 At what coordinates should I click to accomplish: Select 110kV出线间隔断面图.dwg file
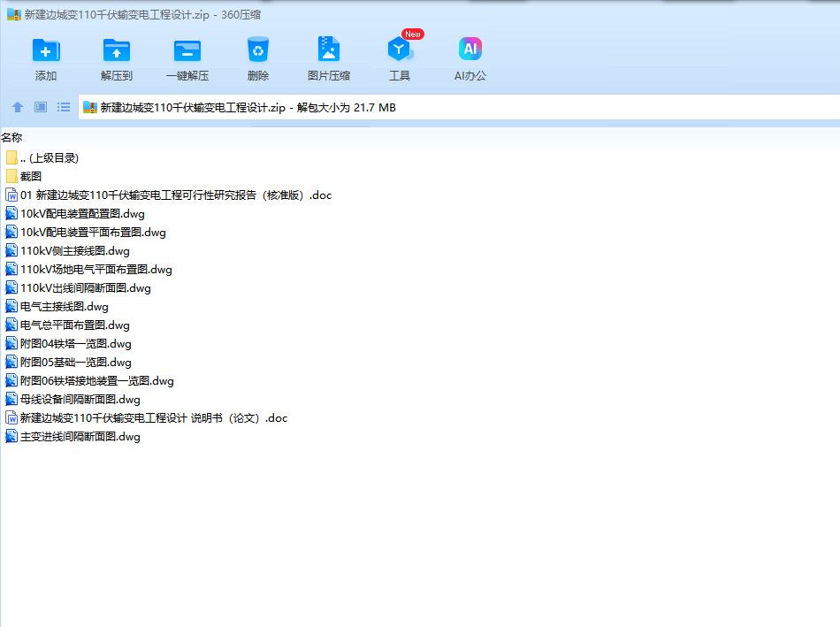(x=78, y=287)
